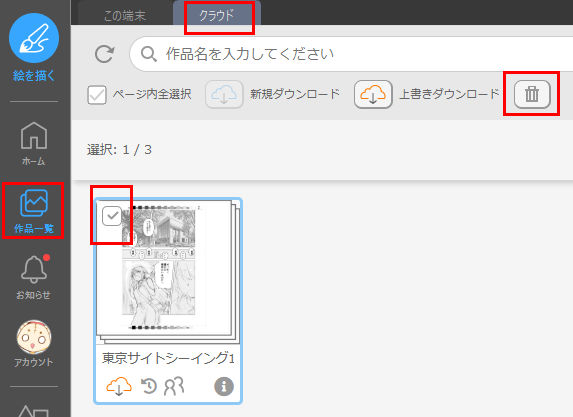573x417 pixels.
Task: Open 作品一覧 artwork list
Action: (34, 211)
